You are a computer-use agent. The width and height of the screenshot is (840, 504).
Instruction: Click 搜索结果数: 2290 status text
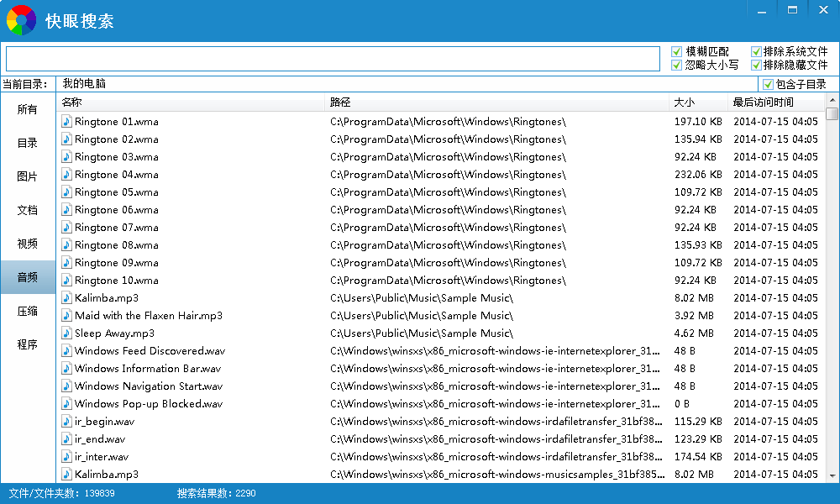click(217, 493)
